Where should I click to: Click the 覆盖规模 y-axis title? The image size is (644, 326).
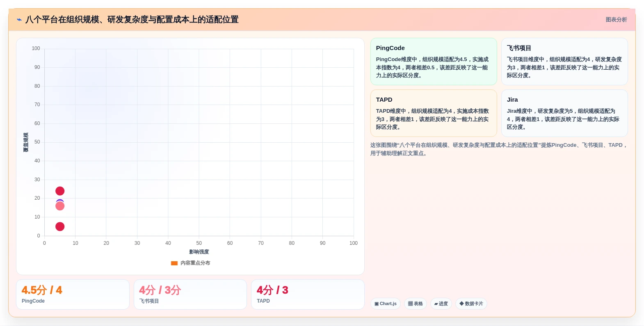click(x=26, y=142)
